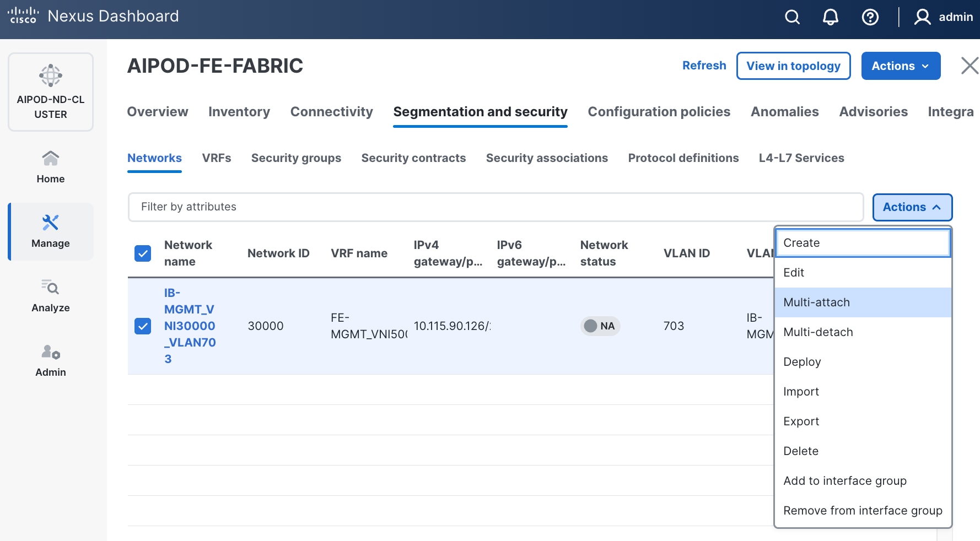Expand the top blue Actions dropdown

pos(900,66)
